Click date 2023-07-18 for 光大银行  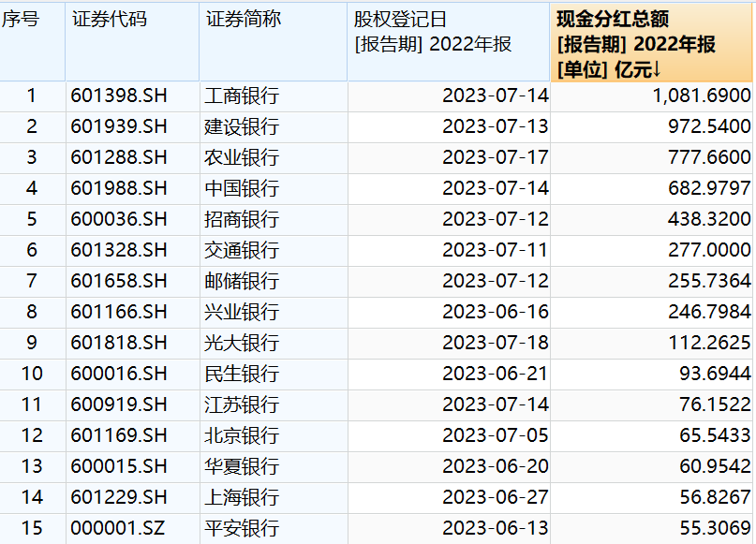click(496, 343)
